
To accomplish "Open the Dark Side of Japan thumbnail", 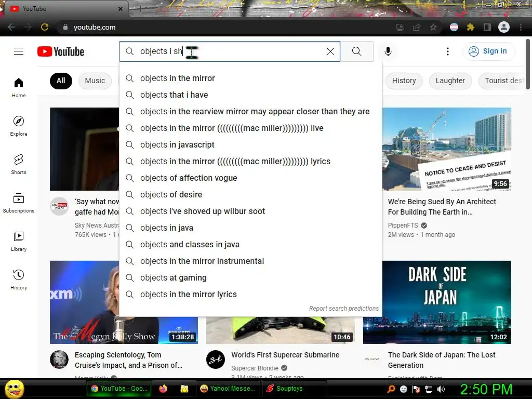I will pos(437,302).
